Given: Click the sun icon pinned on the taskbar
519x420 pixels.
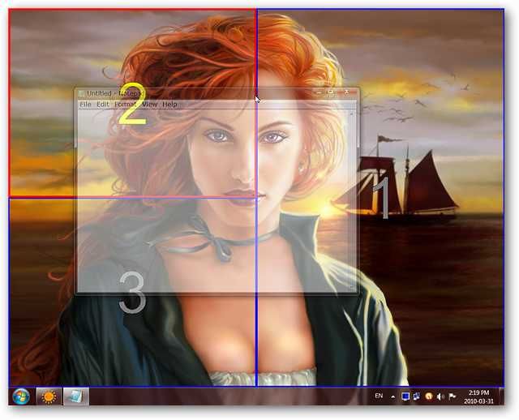Looking at the screenshot, I should click(49, 396).
